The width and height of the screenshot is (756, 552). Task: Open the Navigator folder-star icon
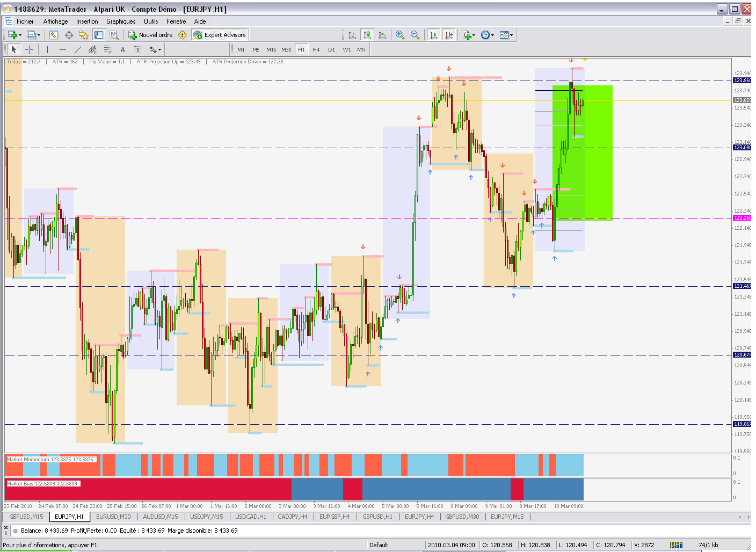[x=84, y=35]
